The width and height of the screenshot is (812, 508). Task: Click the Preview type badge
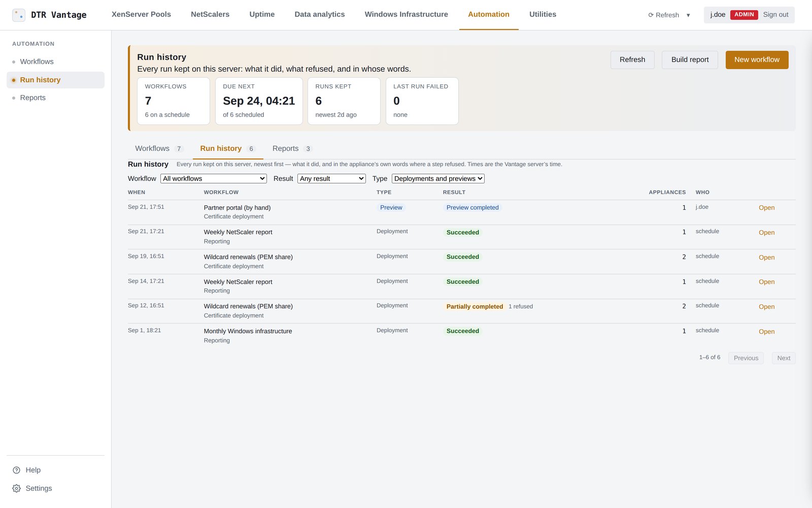pos(391,207)
